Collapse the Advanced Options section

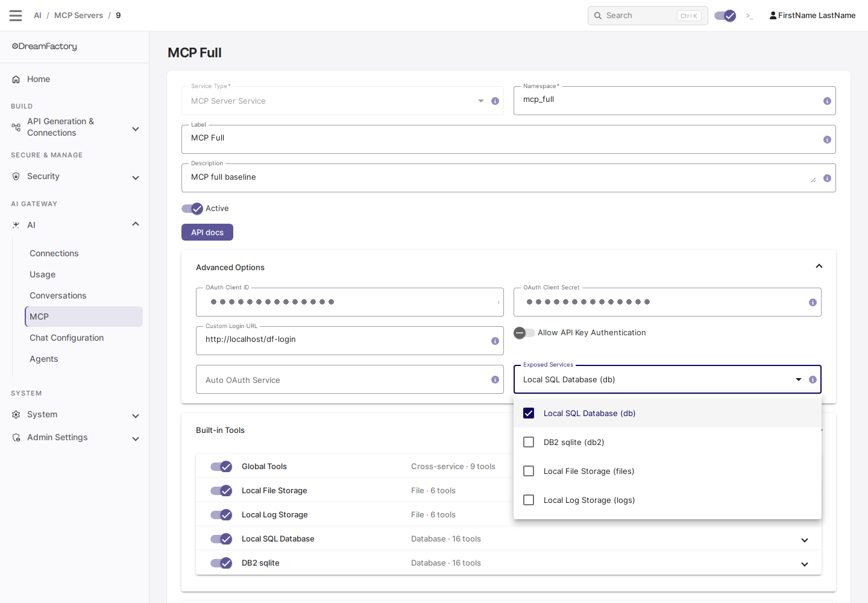819,266
